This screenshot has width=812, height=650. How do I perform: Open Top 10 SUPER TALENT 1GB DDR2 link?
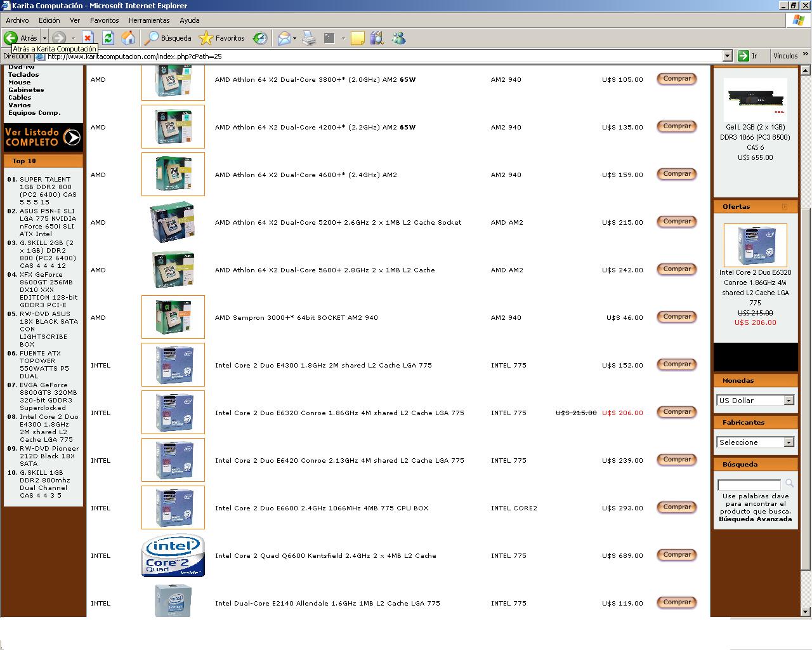[48, 191]
